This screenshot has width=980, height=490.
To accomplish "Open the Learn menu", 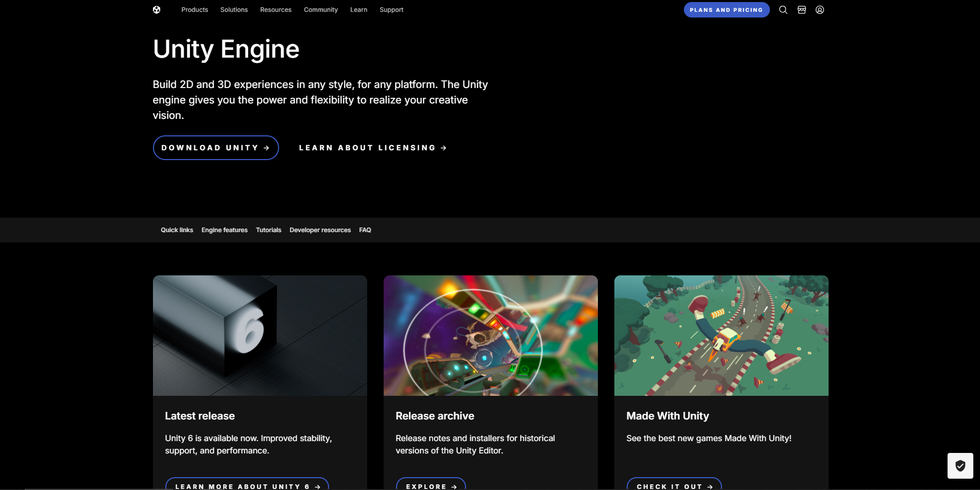I will coord(358,10).
